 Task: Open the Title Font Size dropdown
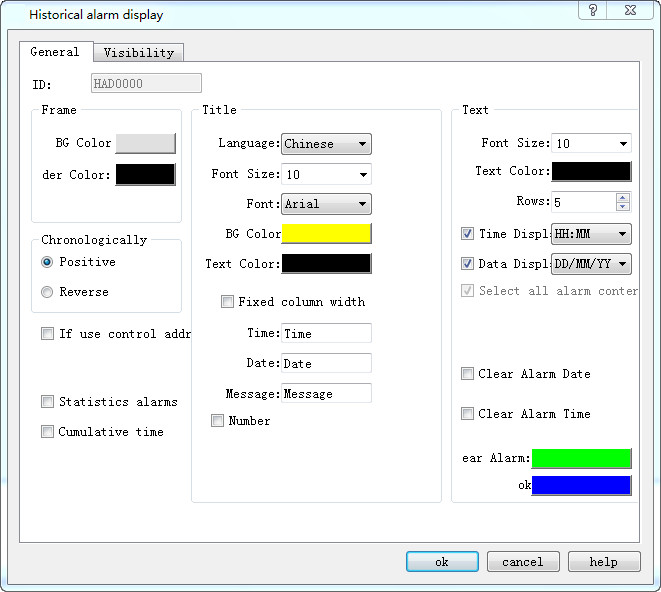tap(326, 174)
